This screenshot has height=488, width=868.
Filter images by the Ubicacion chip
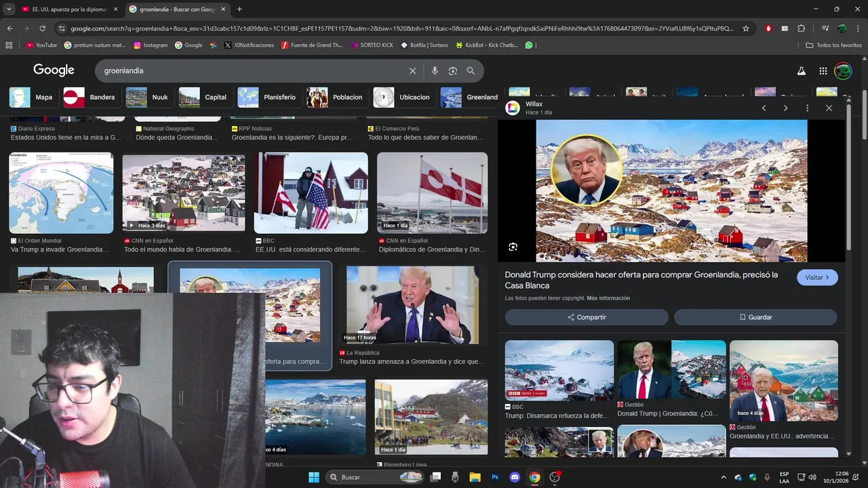click(x=403, y=97)
